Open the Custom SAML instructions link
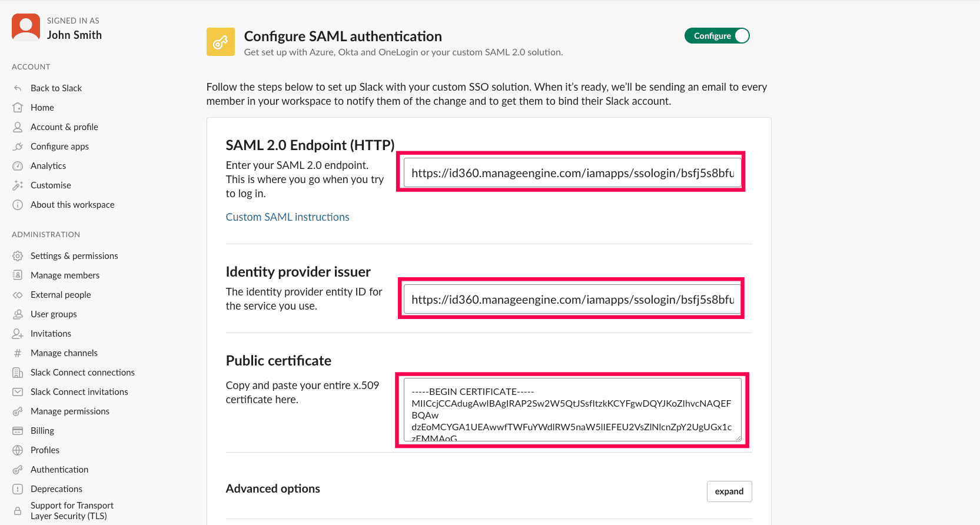 tap(287, 217)
